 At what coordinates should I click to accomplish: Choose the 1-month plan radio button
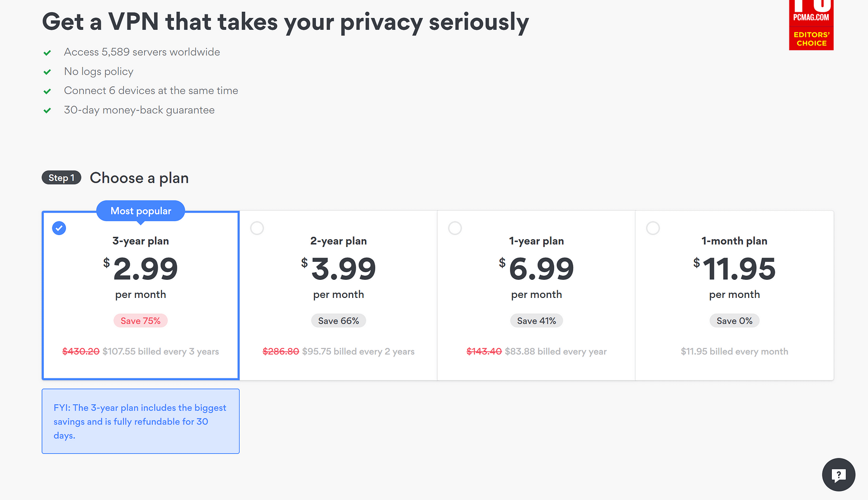[x=653, y=228]
